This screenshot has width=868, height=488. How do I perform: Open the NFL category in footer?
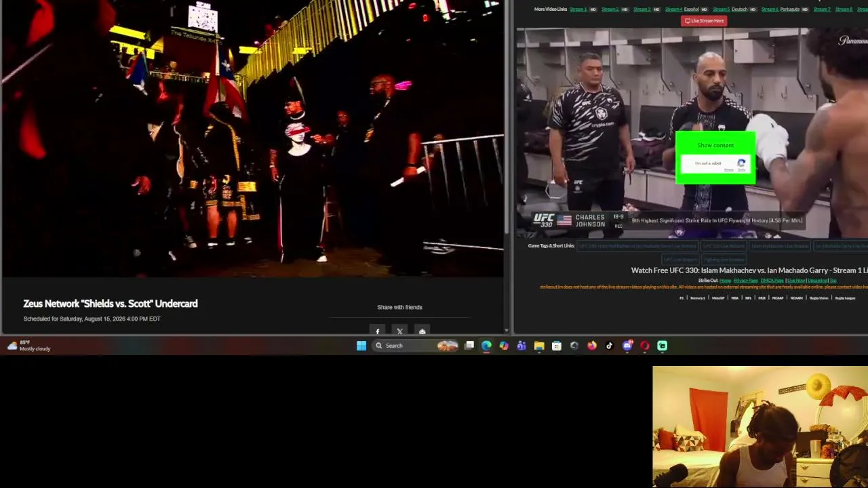click(x=749, y=298)
